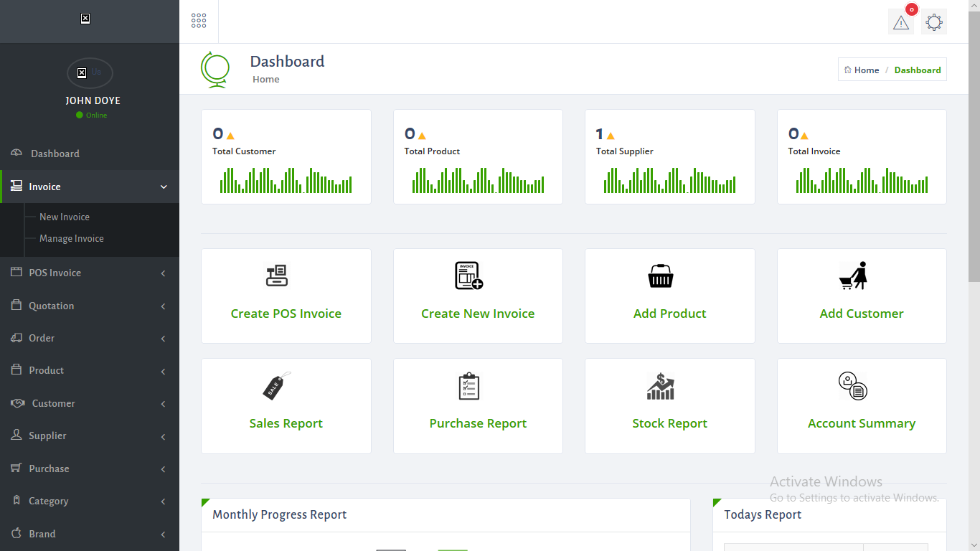Open New Invoice submenu item

[x=65, y=217]
